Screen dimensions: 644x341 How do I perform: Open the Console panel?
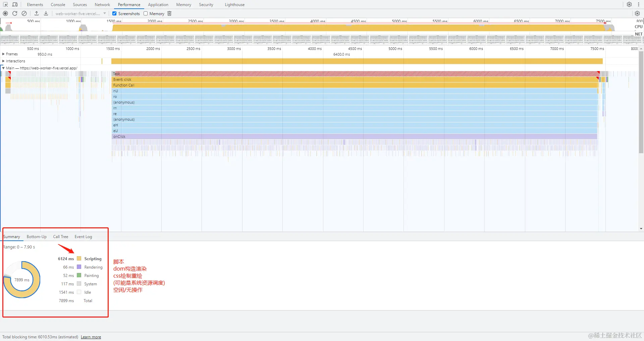58,4
